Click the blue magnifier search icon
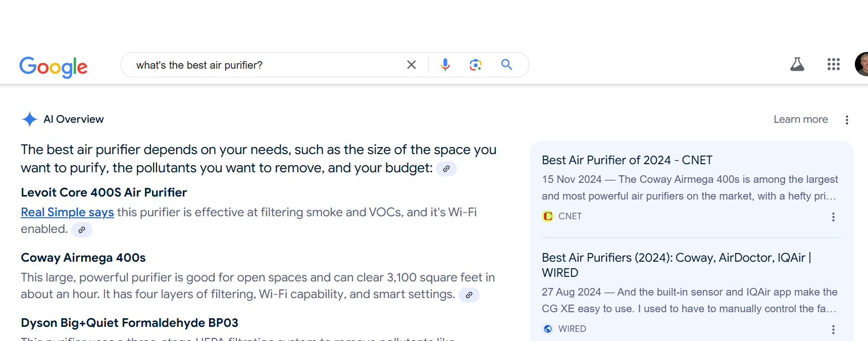 coord(506,64)
